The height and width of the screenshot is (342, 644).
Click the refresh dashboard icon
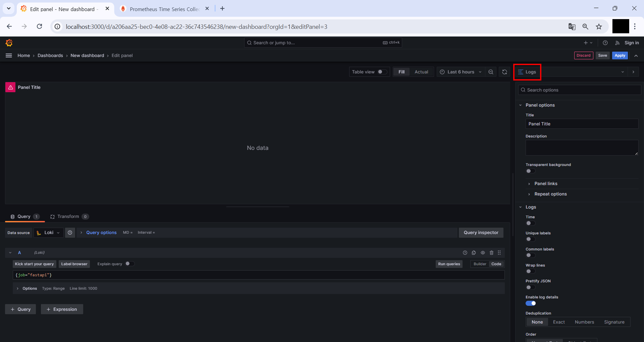click(504, 72)
